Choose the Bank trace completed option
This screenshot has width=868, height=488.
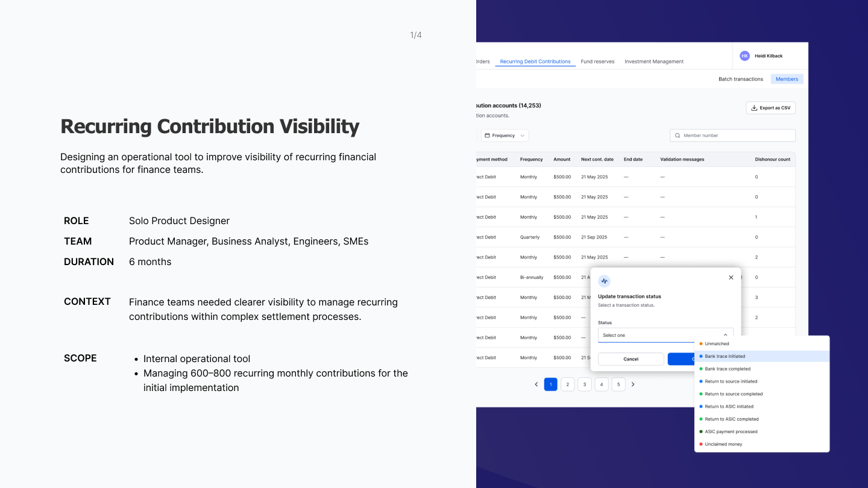coord(762,369)
